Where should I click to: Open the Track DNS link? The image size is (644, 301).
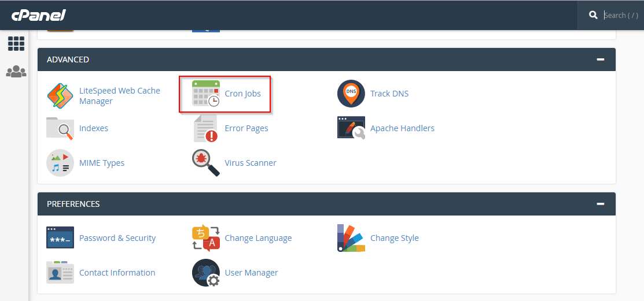coord(389,94)
